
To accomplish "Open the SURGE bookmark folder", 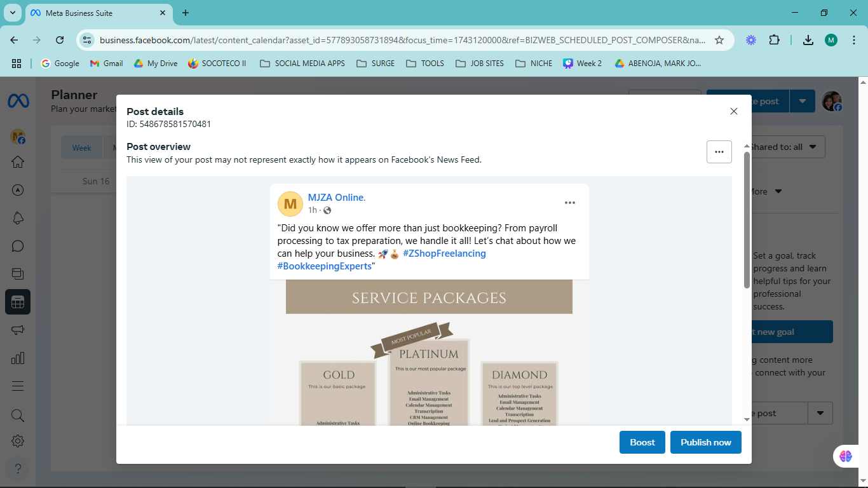I will coord(376,64).
